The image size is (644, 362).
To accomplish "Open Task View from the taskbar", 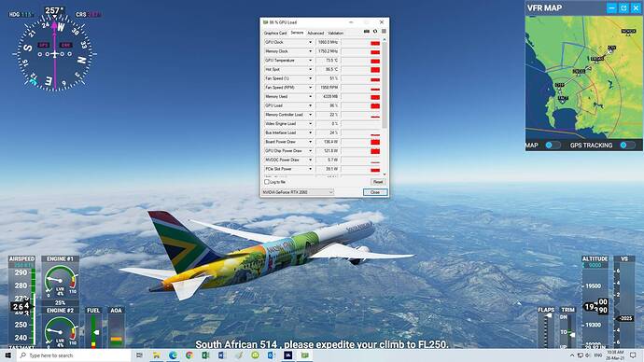I will point(139,355).
